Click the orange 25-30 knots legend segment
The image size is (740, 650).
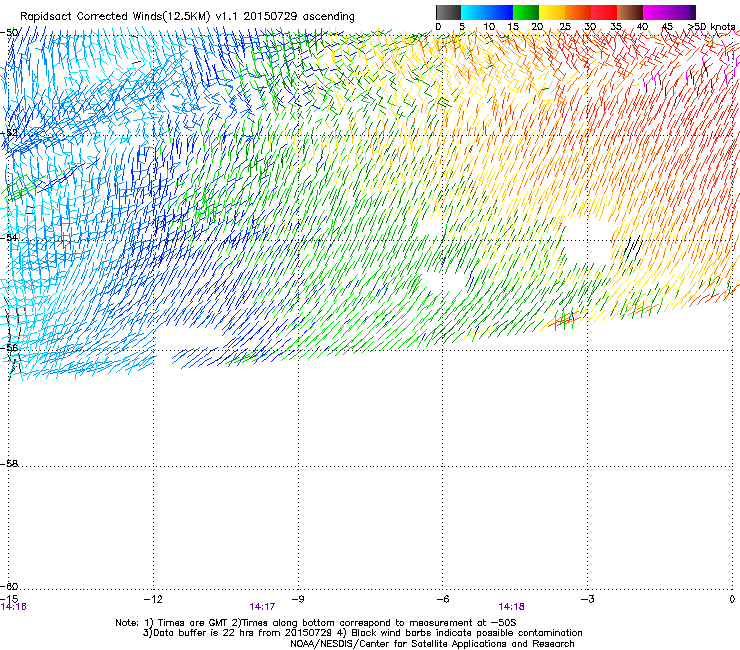[x=578, y=12]
